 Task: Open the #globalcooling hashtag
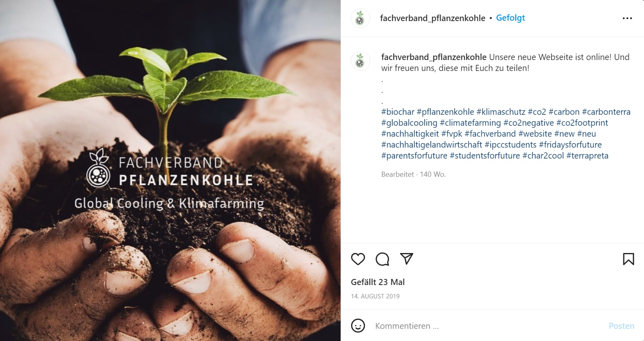409,123
